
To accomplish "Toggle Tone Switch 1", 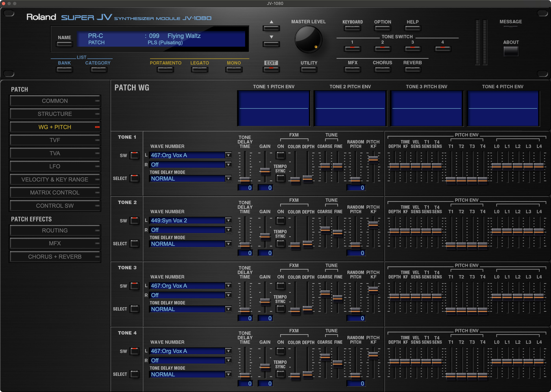I will (352, 49).
